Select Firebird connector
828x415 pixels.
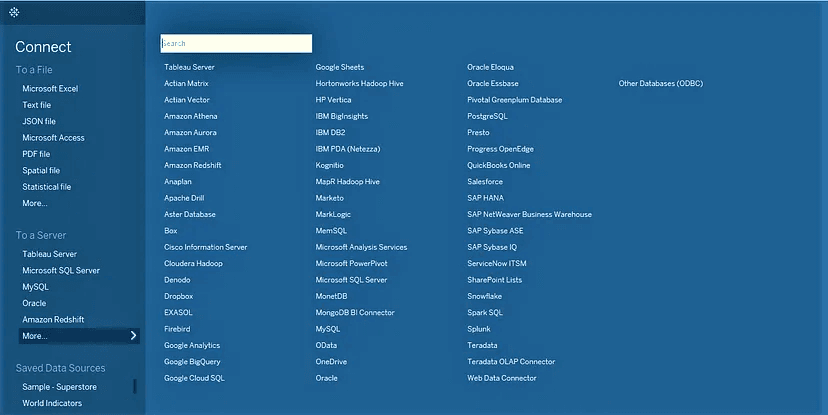[x=177, y=329]
